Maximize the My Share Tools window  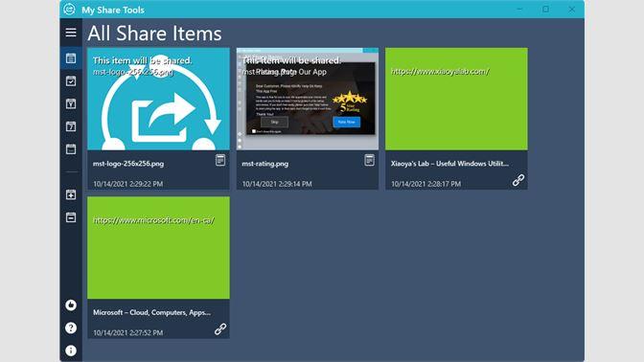[545, 9]
